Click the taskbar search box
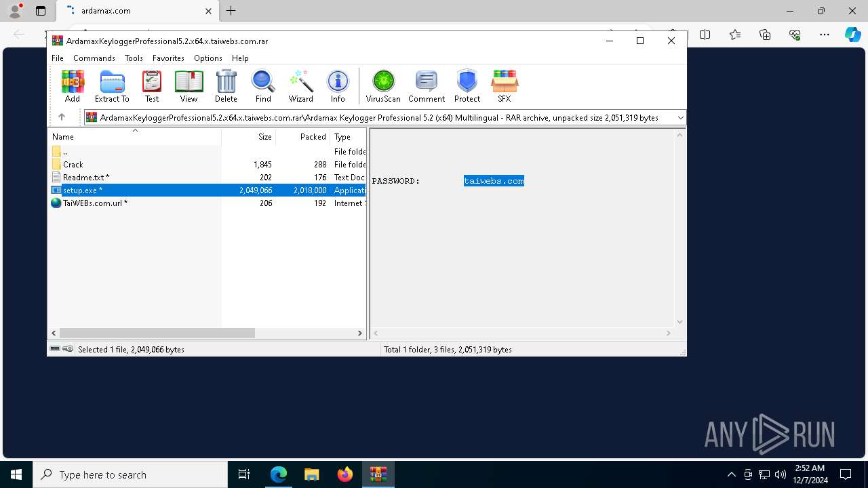868x488 pixels. click(130, 474)
